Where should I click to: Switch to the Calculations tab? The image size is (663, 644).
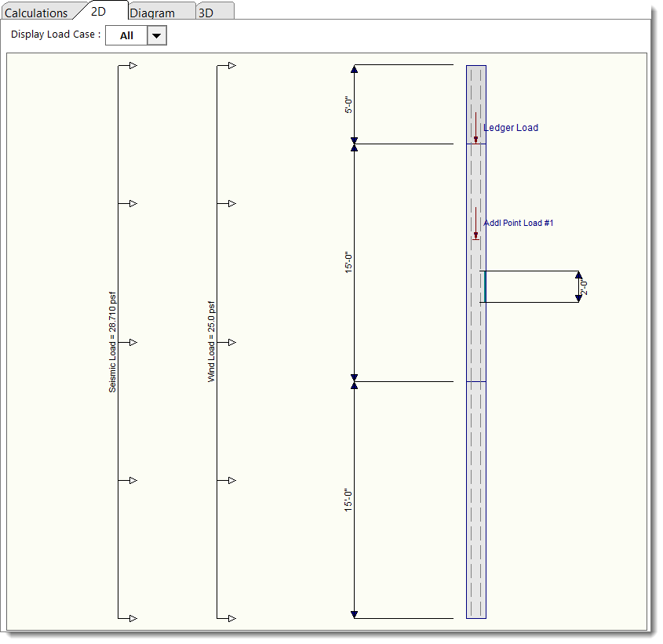click(x=36, y=13)
